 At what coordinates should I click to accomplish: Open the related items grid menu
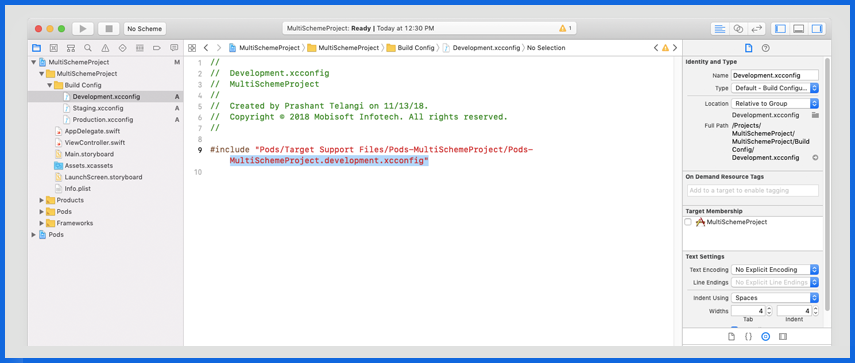coord(192,48)
